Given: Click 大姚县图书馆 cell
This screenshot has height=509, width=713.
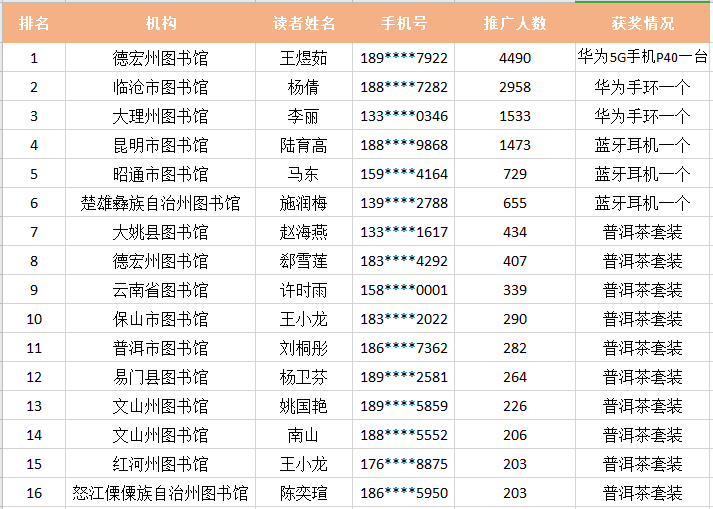Looking at the screenshot, I should coord(161,232).
